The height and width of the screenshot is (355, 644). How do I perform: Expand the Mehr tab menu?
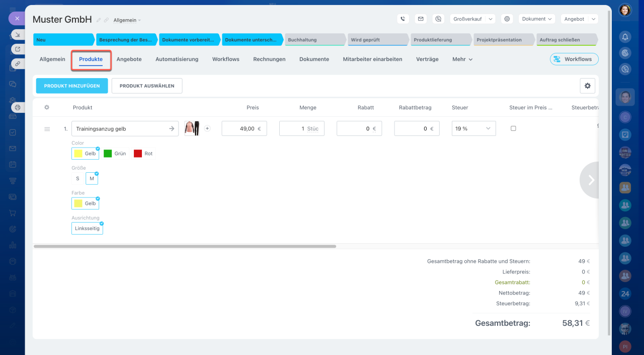(462, 59)
